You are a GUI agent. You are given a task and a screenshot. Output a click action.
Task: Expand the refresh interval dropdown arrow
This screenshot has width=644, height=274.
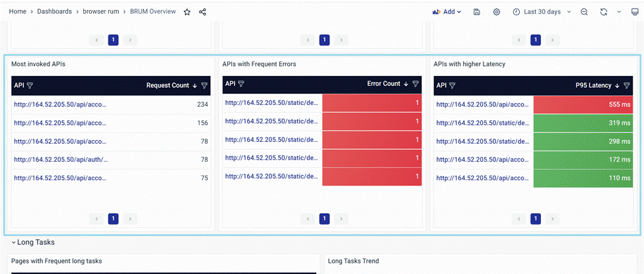point(619,12)
